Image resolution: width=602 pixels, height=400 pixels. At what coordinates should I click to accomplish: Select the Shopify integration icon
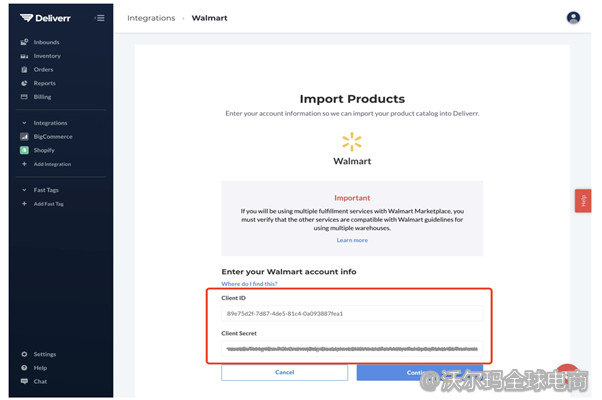tap(24, 150)
